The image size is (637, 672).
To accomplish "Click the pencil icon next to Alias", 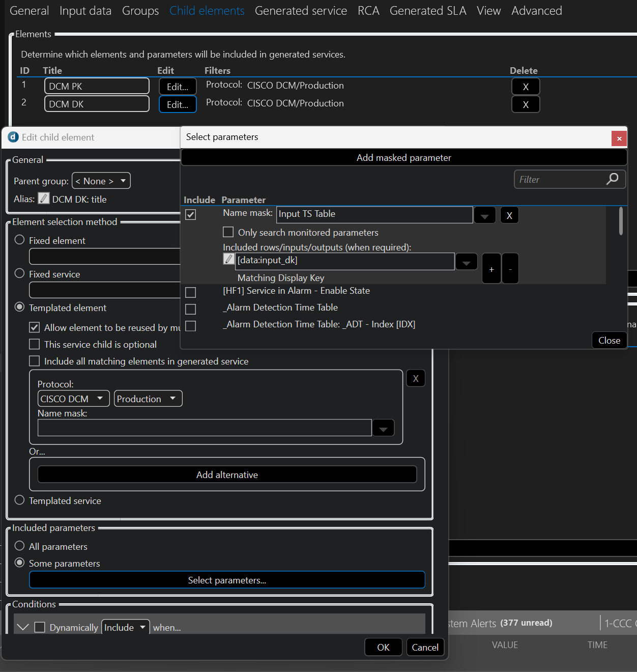I will coord(44,199).
